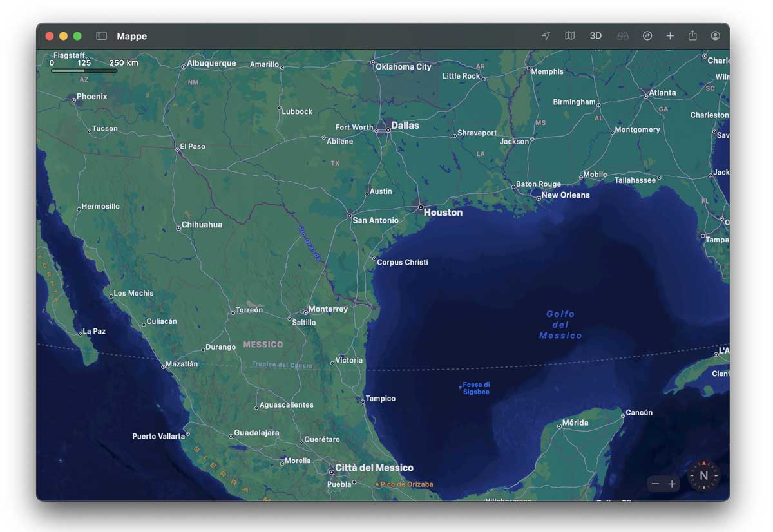Open directions route planner icon

coord(647,36)
